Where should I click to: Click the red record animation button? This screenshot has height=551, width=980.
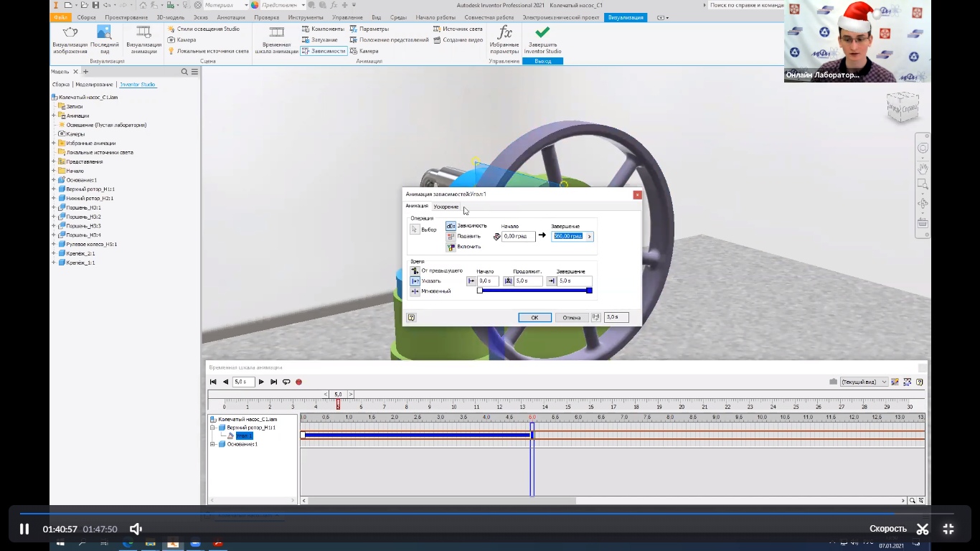coord(298,382)
